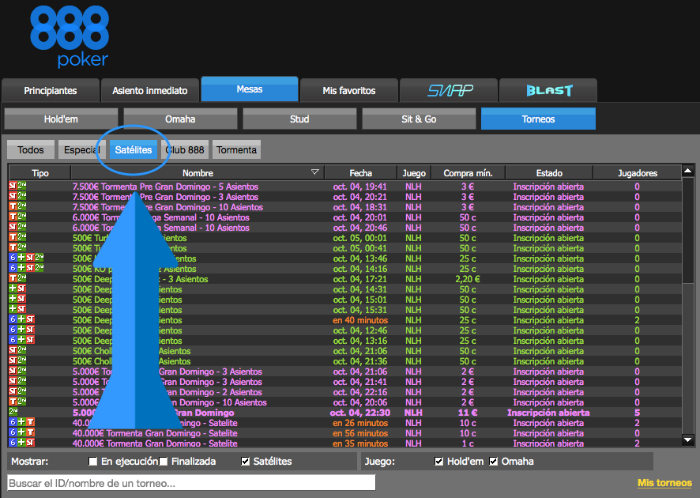
Task: Click the orange T icon in the 'en 26 minutos' row
Action: 30,423
